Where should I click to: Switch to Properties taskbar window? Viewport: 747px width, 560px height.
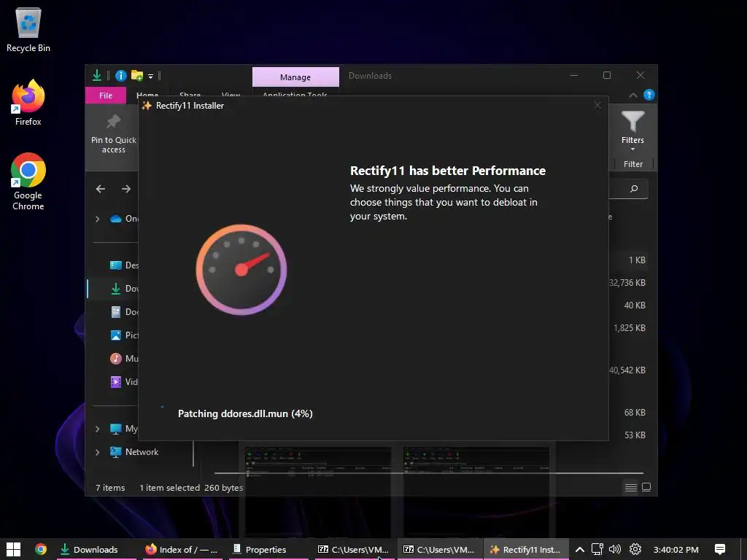pos(268,550)
